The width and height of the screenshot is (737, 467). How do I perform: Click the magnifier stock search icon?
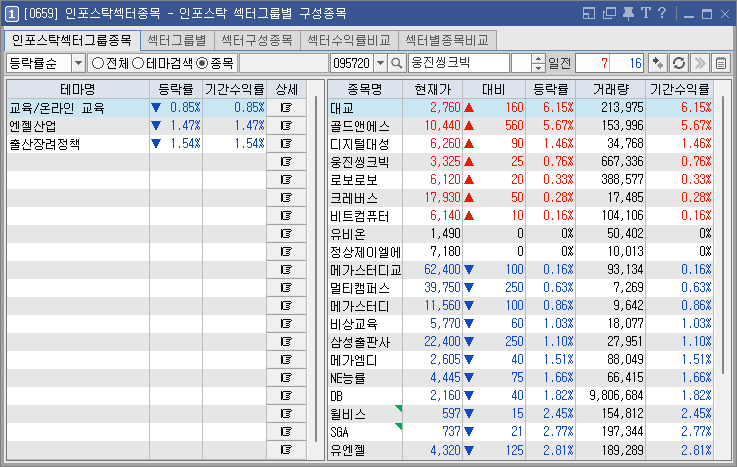point(397,63)
